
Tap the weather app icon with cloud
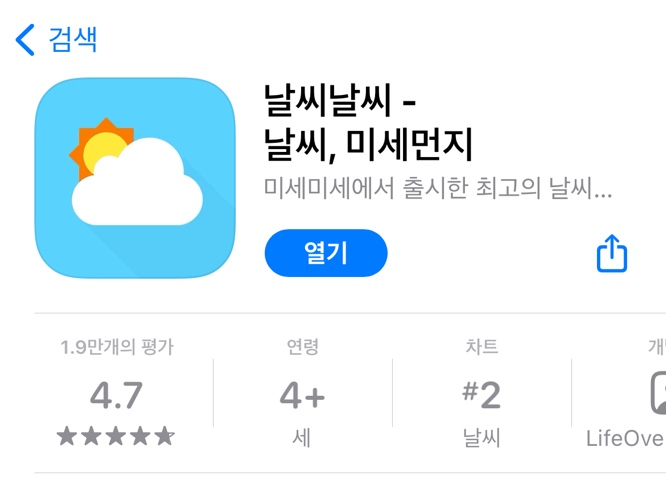(135, 178)
